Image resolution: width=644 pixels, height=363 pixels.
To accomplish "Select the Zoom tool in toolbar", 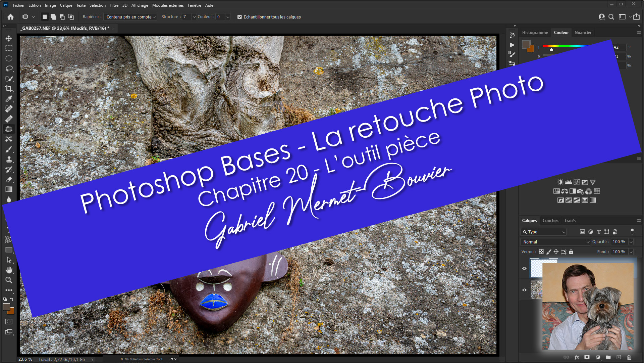I will pos(9,280).
